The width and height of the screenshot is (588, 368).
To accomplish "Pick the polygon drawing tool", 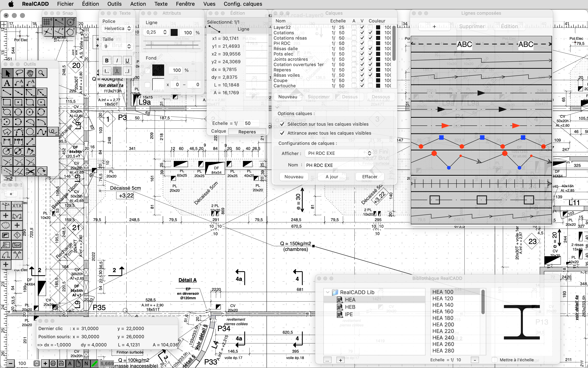I will pyautogui.click(x=7, y=132).
